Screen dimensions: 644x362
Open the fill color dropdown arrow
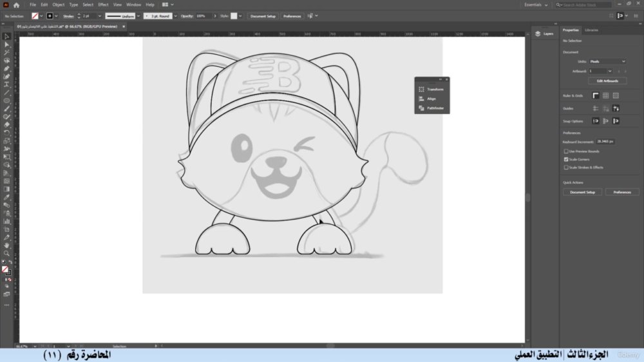click(41, 16)
